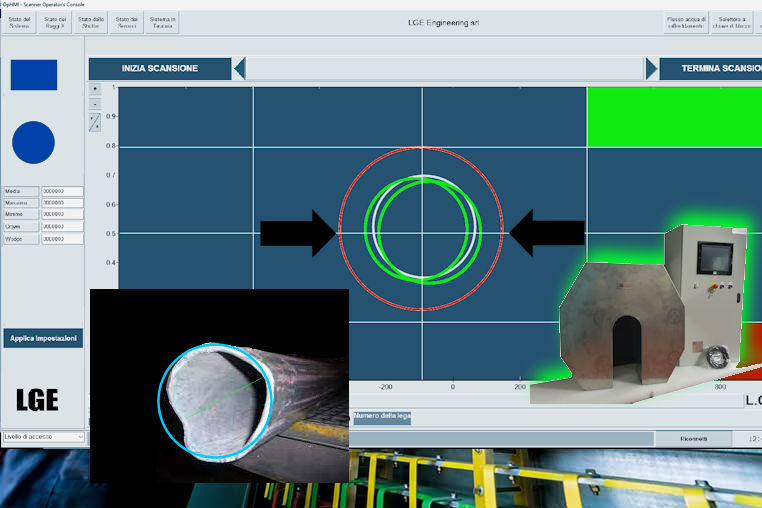
Task: Click left arrow beside Inizia Scansione
Action: [x=239, y=68]
